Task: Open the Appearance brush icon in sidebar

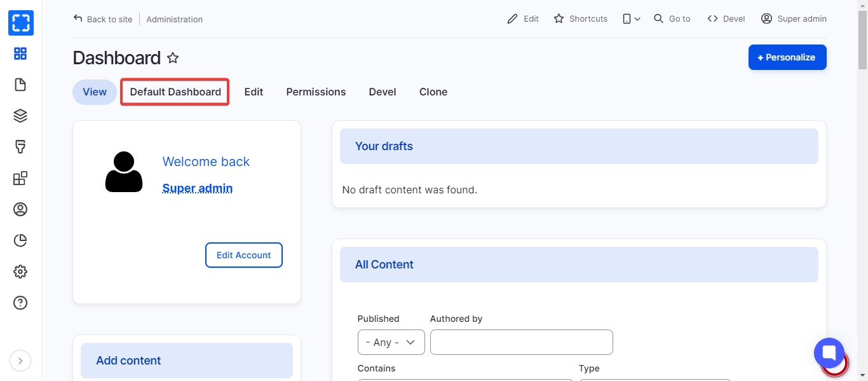Action: [x=20, y=147]
